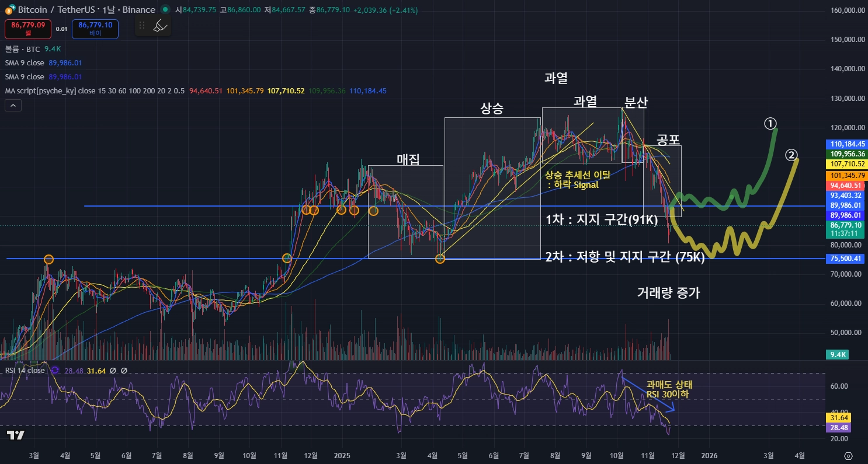Grab the floating toolbar's dotted handle
The width and height of the screenshot is (868, 464).
tap(141, 25)
